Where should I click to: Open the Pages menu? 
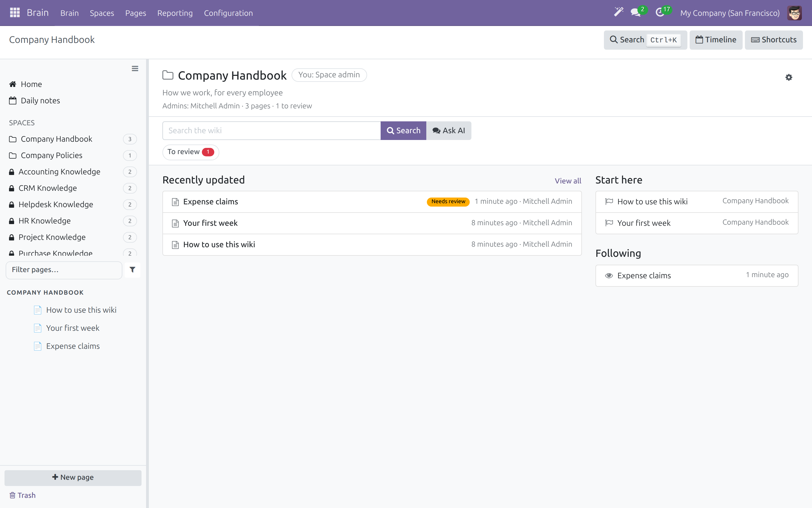(x=136, y=13)
